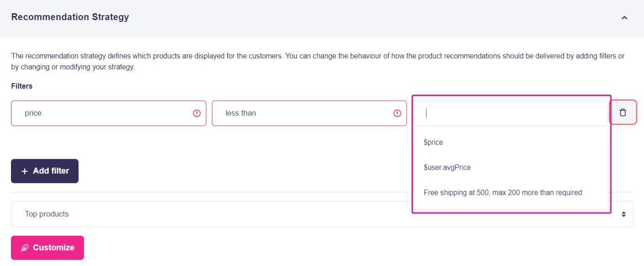The width and height of the screenshot is (644, 266).
Task: Click the warning icon in 'less than' field
Action: click(397, 113)
